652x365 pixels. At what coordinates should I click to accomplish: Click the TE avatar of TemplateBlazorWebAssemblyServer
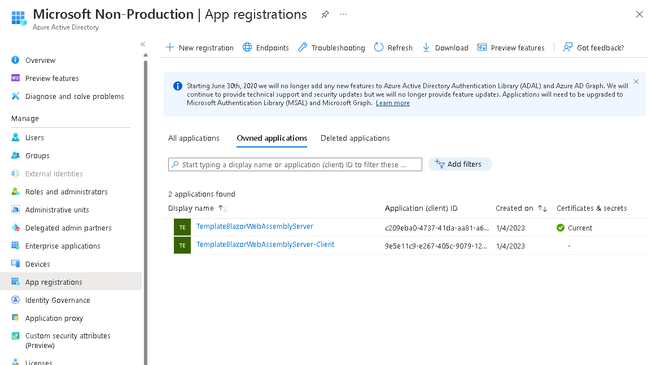tap(182, 227)
